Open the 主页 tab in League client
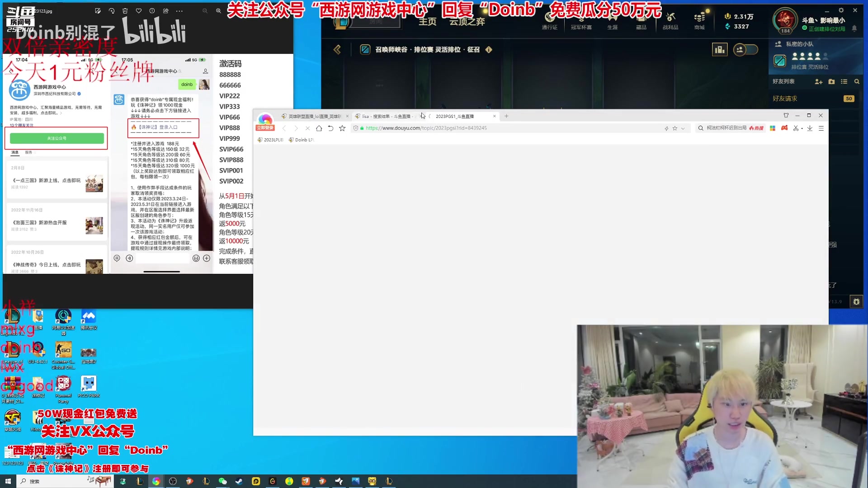Viewport: 868px width, 488px height. [x=427, y=22]
